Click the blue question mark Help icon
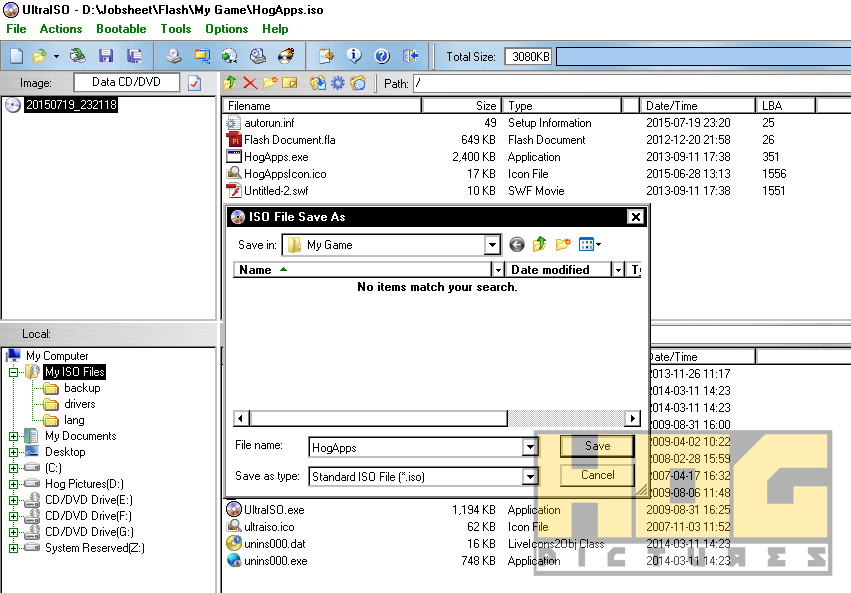Screen dimensions: 851x593 (x=382, y=56)
